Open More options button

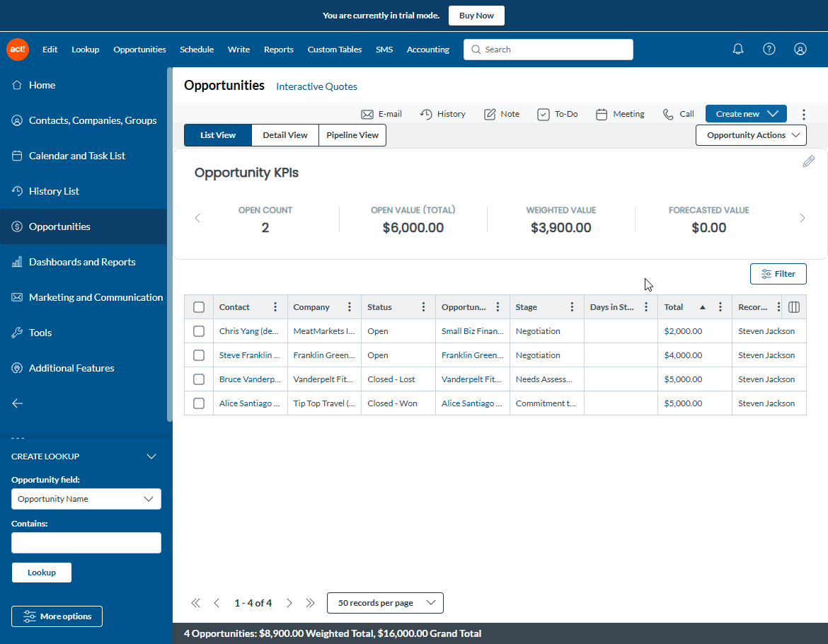pyautogui.click(x=57, y=616)
